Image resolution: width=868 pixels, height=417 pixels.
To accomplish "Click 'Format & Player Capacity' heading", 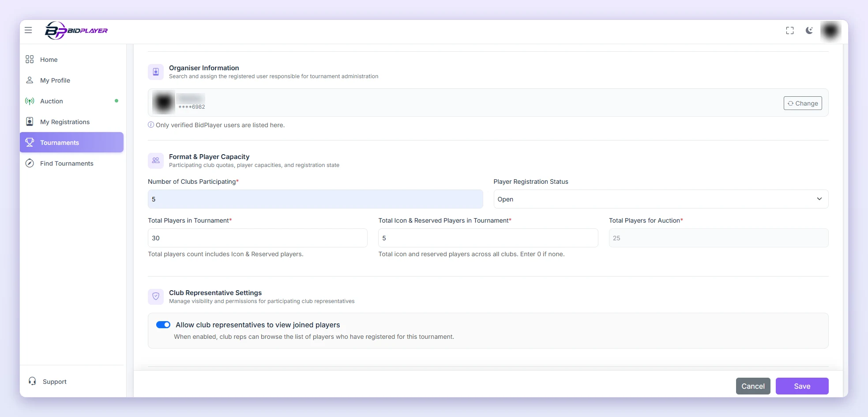I will [x=209, y=156].
